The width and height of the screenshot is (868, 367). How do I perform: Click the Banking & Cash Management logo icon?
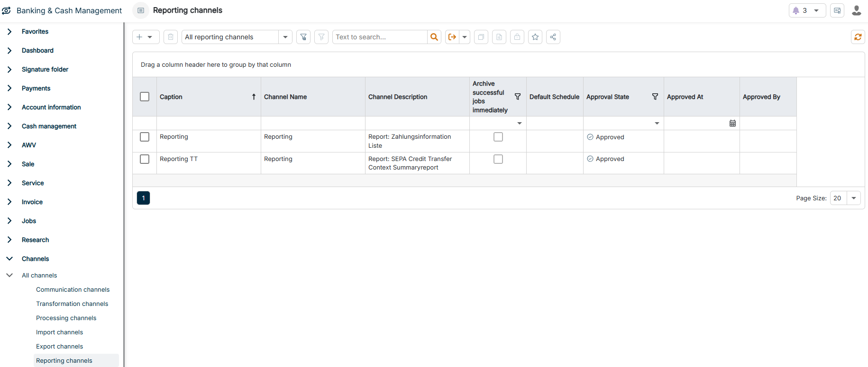tap(7, 10)
